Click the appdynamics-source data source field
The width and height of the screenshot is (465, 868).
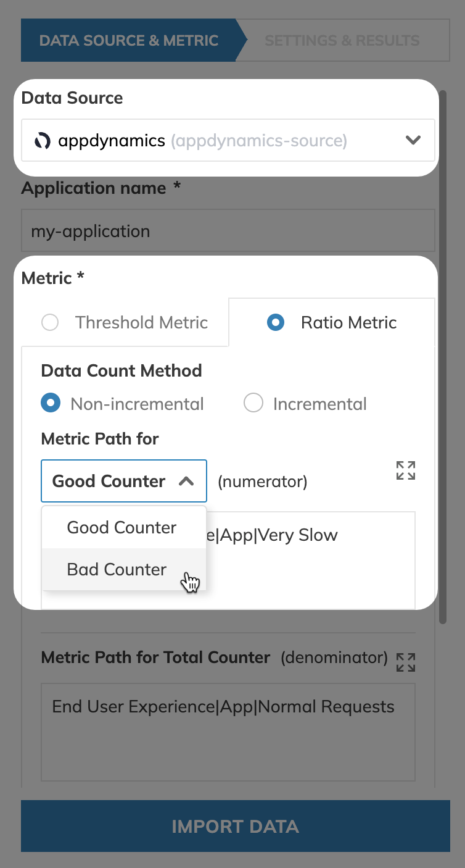click(x=228, y=141)
